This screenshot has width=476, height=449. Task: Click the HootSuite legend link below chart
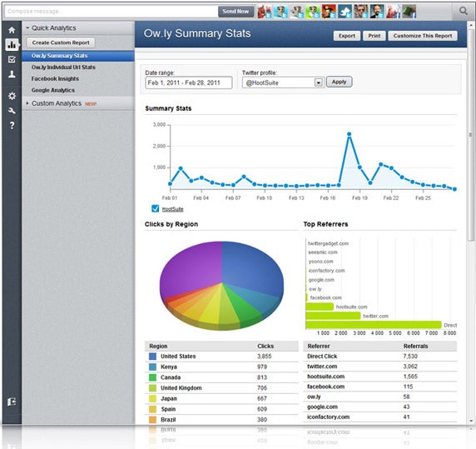click(x=172, y=209)
